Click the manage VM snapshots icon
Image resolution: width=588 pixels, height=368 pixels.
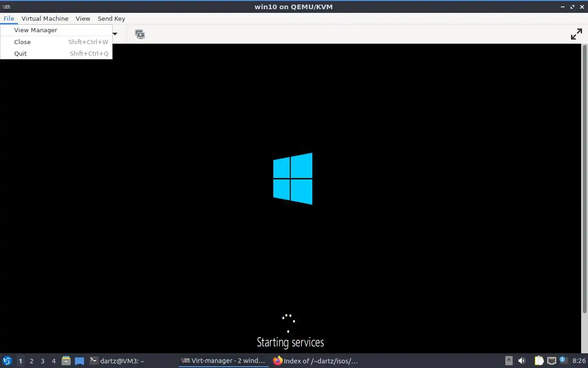(x=140, y=34)
